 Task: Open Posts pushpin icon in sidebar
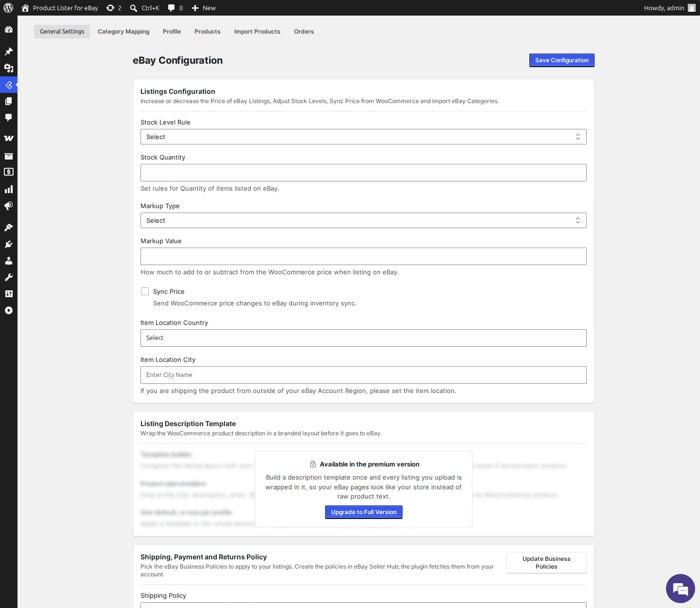coord(9,52)
